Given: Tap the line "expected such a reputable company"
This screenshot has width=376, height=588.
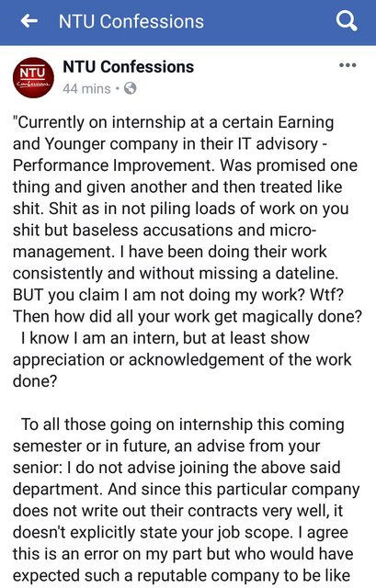Looking at the screenshot, I should pyautogui.click(x=181, y=576).
